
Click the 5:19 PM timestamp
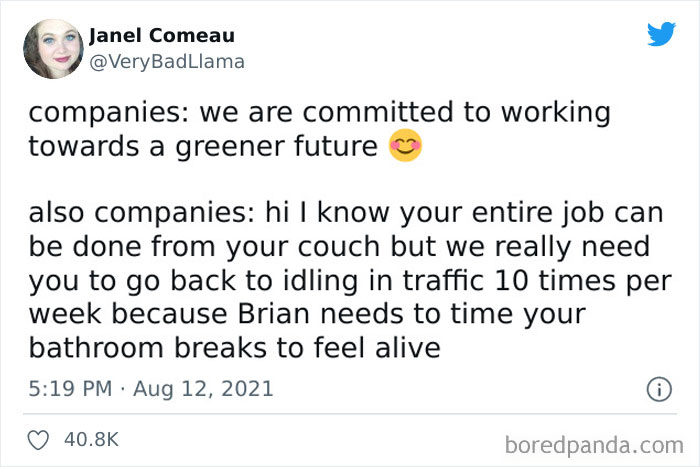coord(71,388)
